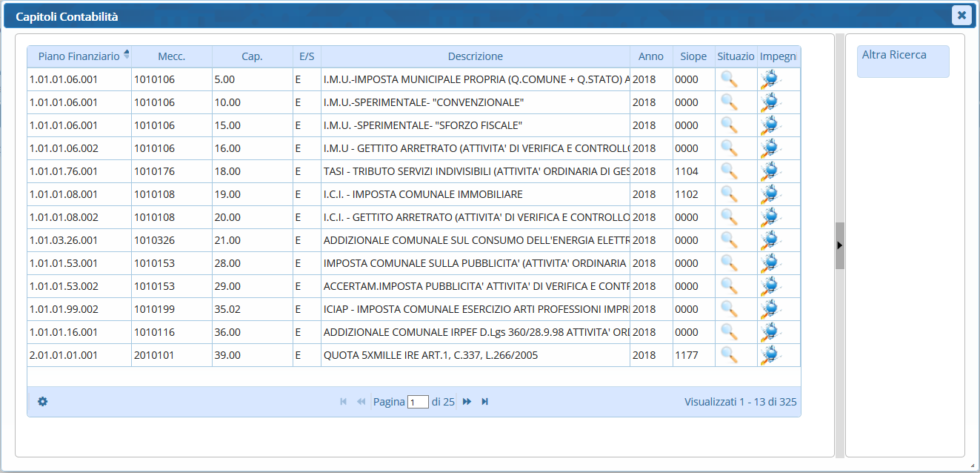980x473 pixels.
Task: Click magnifier for QUOTA 5XMILLE row
Action: [x=729, y=355]
